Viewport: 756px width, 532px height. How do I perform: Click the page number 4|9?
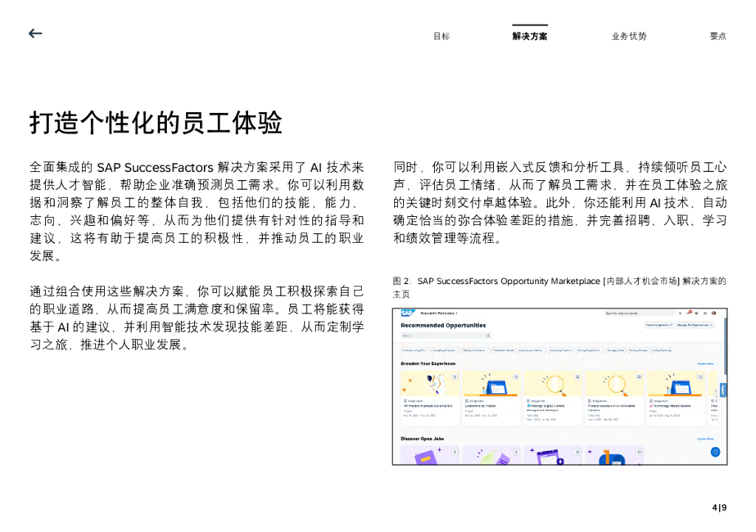(719, 508)
